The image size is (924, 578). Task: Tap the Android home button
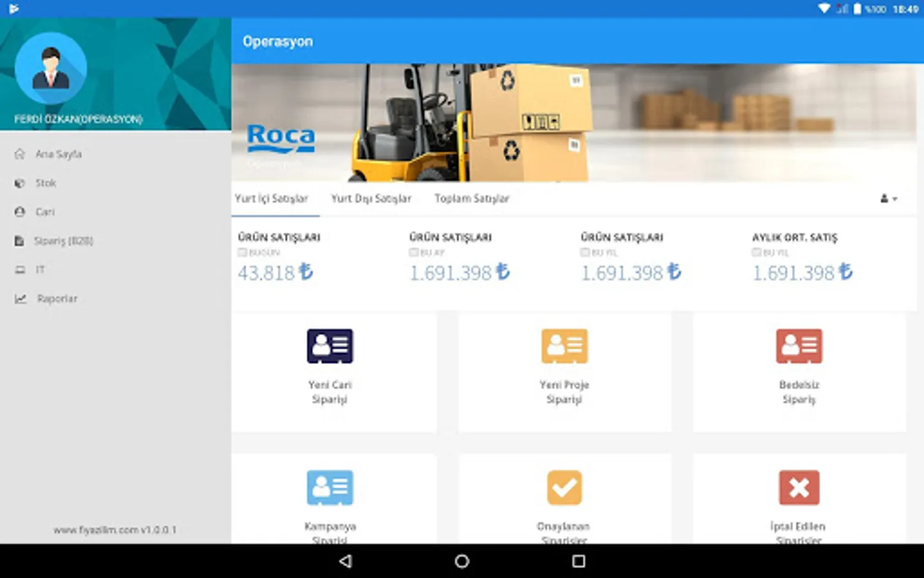click(x=462, y=561)
